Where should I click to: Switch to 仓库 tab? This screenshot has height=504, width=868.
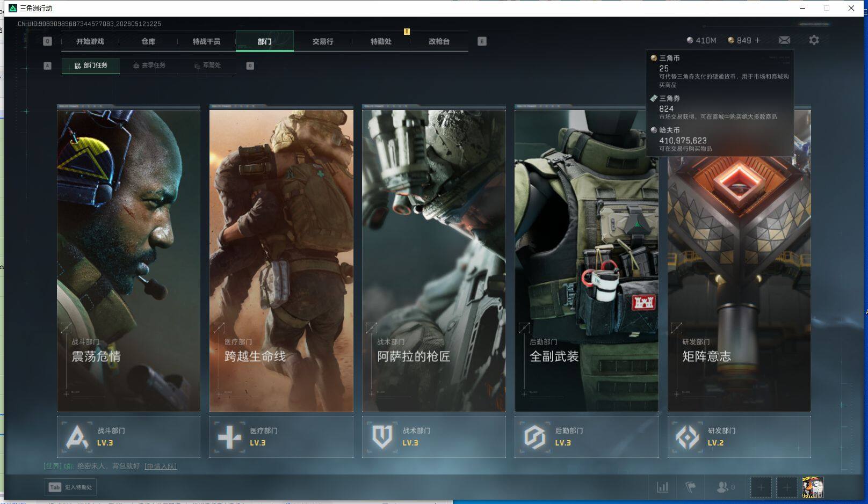pyautogui.click(x=148, y=41)
